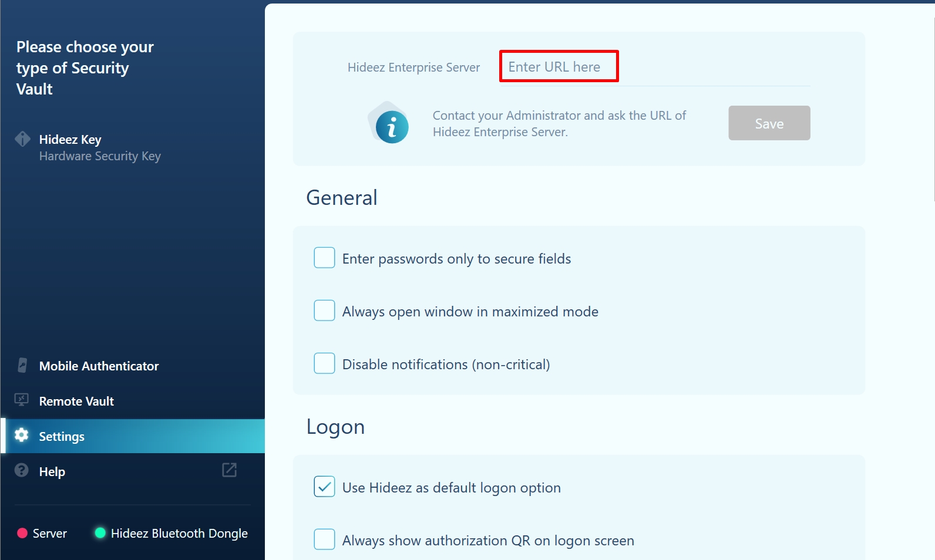Select Hideez Key Hardware Security Key
Screen dimensions: 935x560
coord(132,147)
